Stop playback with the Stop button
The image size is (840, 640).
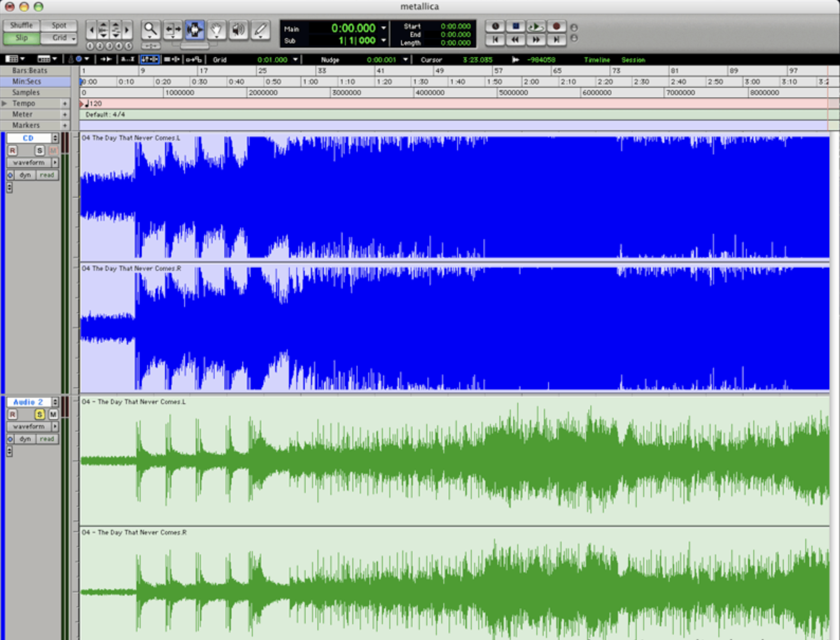(x=516, y=26)
